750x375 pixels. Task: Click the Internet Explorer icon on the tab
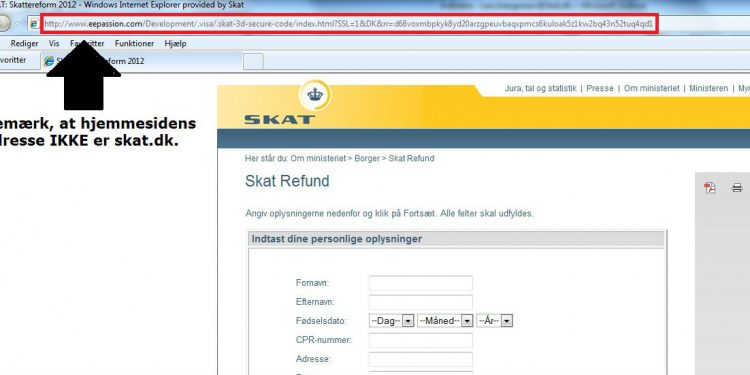pyautogui.click(x=49, y=61)
